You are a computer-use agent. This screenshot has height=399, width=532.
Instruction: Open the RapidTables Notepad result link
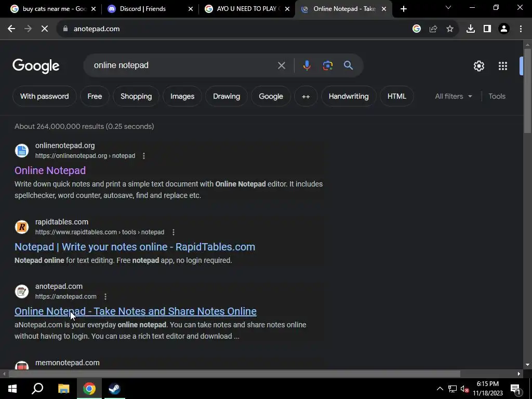135,247
